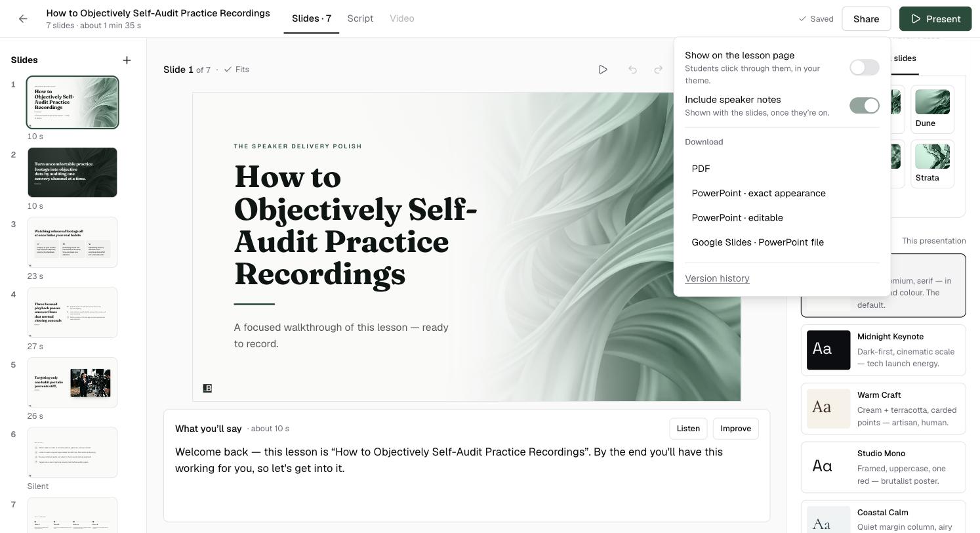Open the Video tab

click(402, 18)
